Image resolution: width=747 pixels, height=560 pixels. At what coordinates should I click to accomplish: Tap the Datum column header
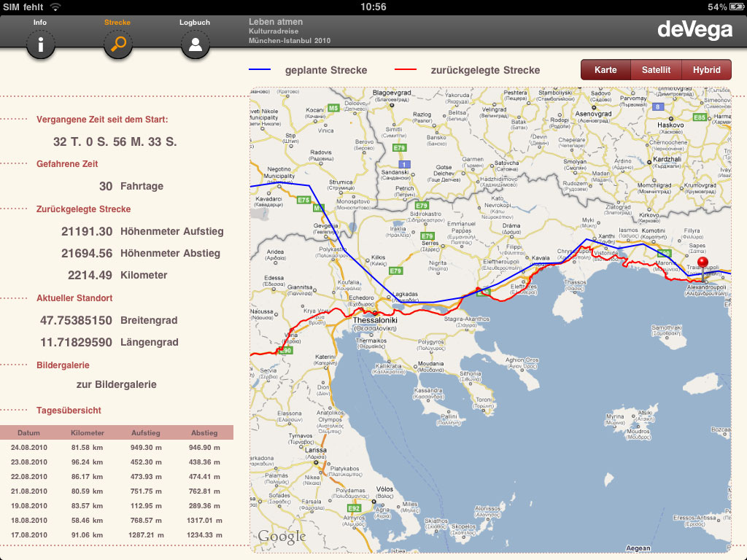coord(28,433)
